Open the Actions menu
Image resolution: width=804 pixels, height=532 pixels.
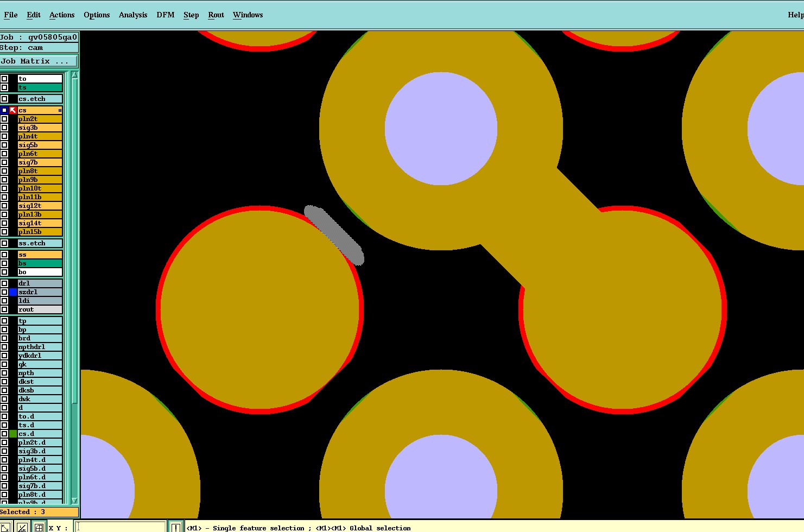click(x=62, y=15)
